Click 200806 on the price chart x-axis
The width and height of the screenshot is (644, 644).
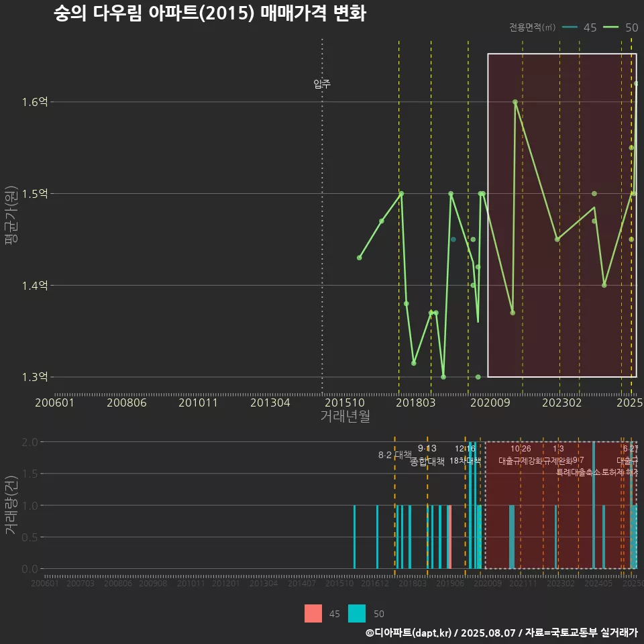[127, 402]
